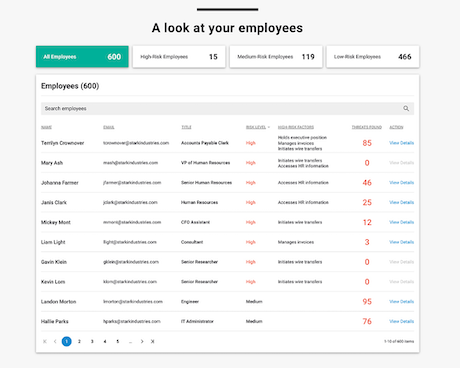The image size is (460, 368).
Task: Toggle Risk Level column sort arrow
Action: (269, 127)
